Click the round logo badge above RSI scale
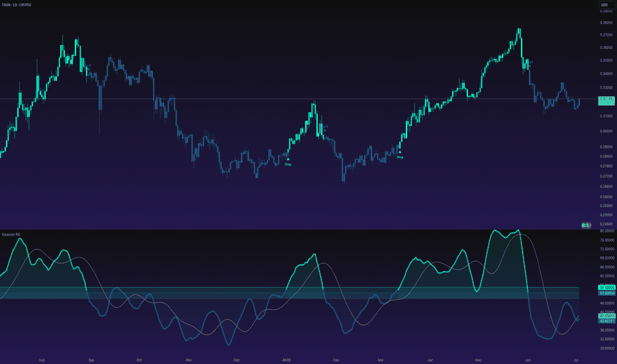The image size is (617, 364). (587, 226)
